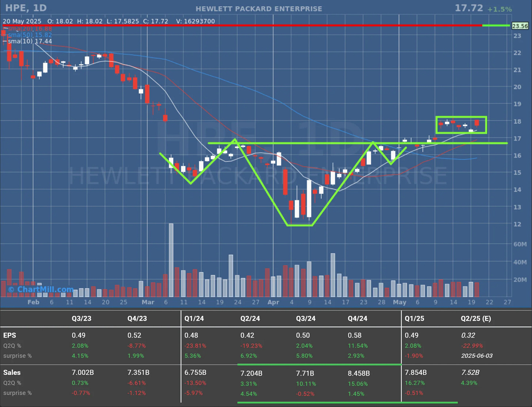532x407 pixels.
Task: Click Sales value 7.204B
Action: [x=251, y=373]
